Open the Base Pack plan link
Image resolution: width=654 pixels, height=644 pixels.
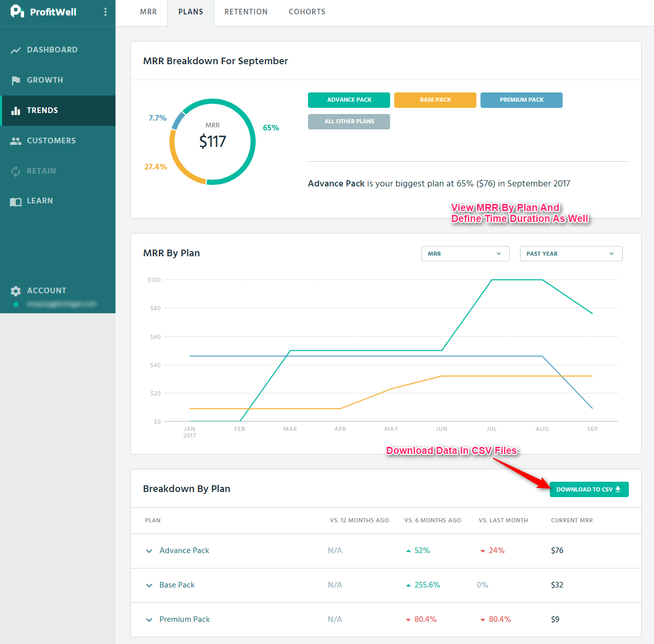coord(177,585)
